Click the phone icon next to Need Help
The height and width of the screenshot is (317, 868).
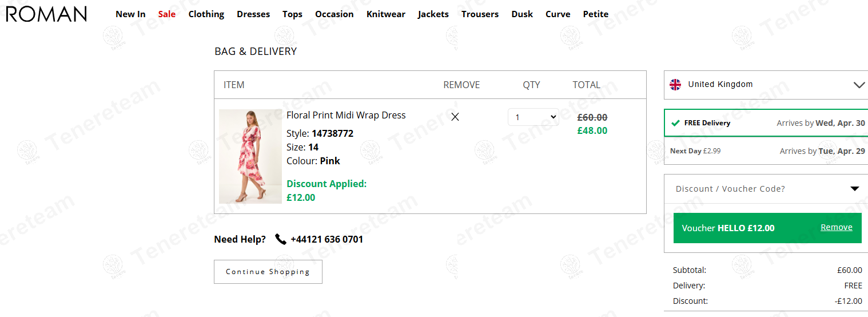(280, 239)
